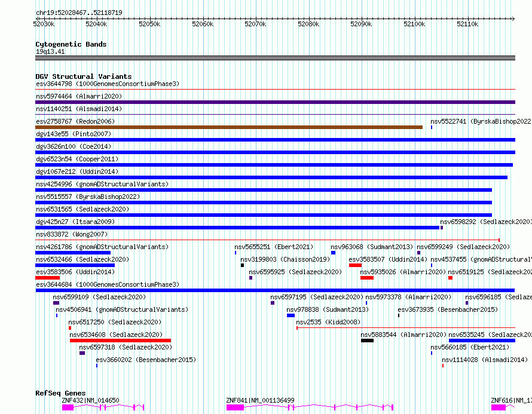Click the nsv6519125 Sedlazeck label

tap(490, 272)
